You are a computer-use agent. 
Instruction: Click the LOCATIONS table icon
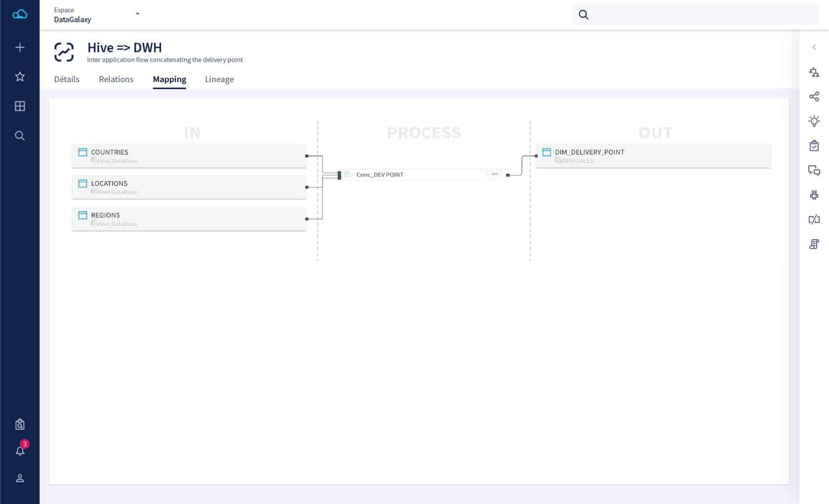click(83, 184)
